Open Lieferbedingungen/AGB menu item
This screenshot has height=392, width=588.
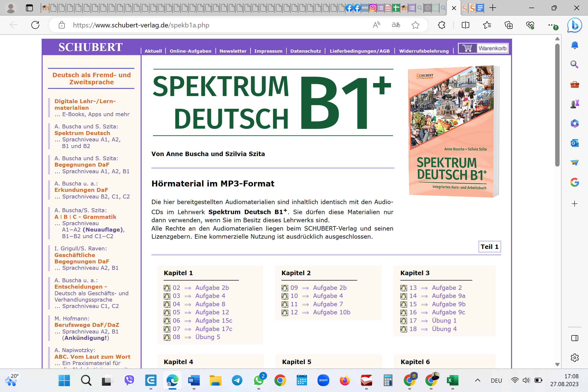[359, 51]
